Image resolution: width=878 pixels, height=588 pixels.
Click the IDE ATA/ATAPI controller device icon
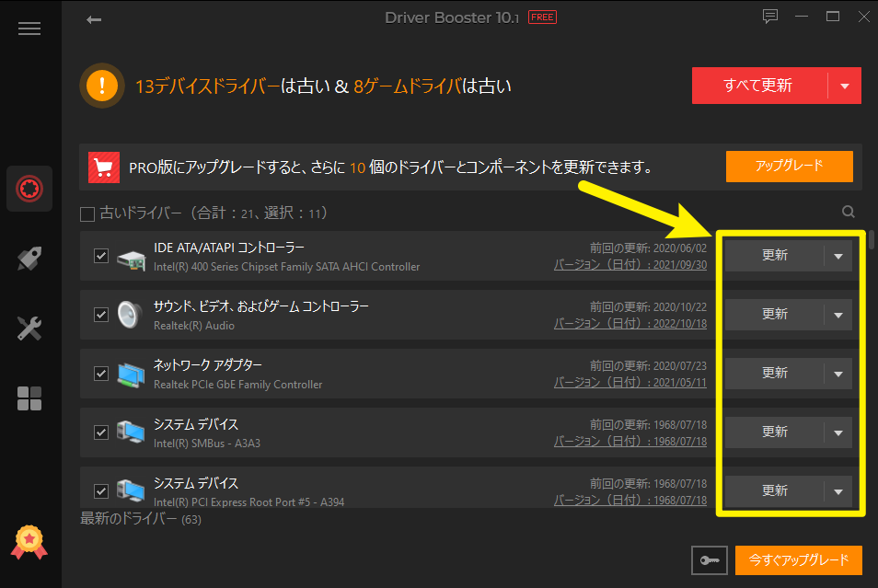pos(131,260)
